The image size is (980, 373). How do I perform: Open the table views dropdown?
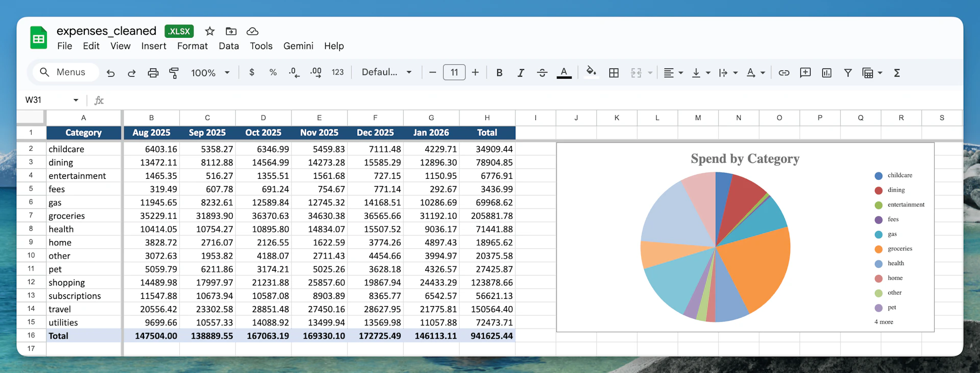click(x=872, y=73)
